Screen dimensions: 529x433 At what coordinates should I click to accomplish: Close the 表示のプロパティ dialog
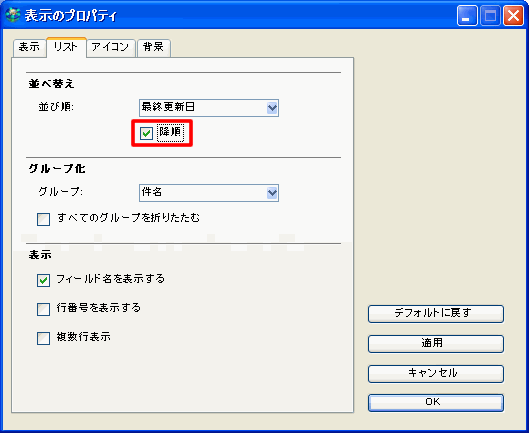(x=513, y=16)
